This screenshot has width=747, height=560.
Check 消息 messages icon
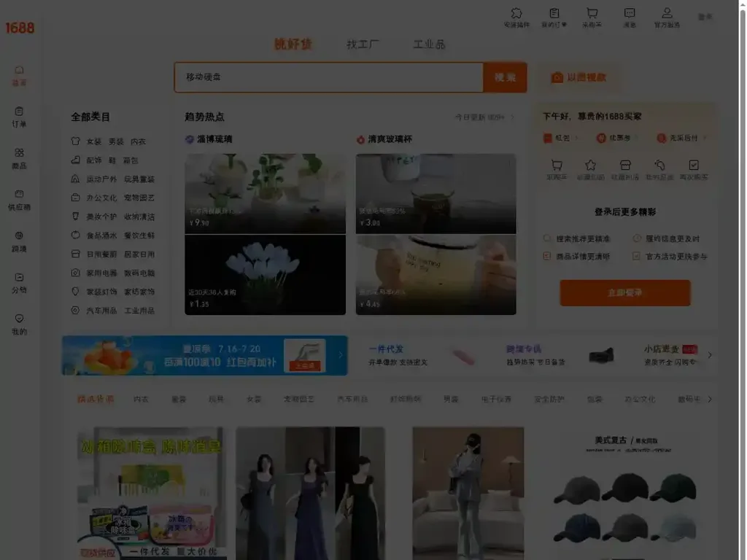629,15
